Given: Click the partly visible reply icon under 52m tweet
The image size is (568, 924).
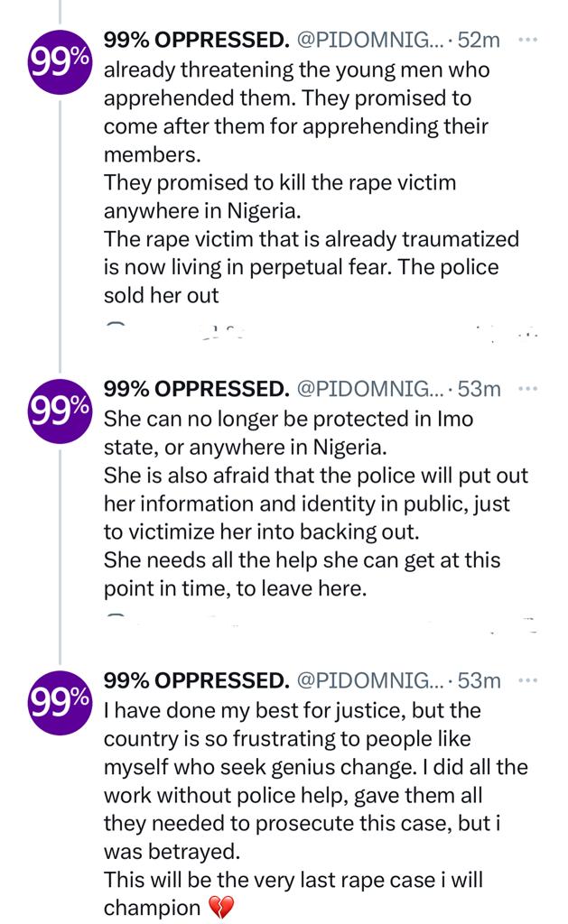Looking at the screenshot, I should [x=115, y=326].
